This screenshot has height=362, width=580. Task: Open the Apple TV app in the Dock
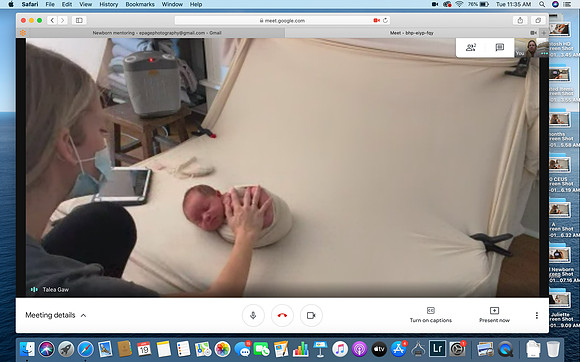pyautogui.click(x=379, y=349)
